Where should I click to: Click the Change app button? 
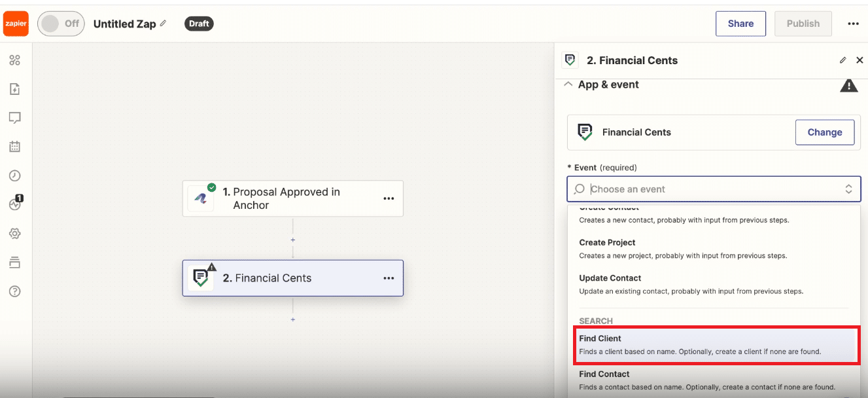coord(824,132)
